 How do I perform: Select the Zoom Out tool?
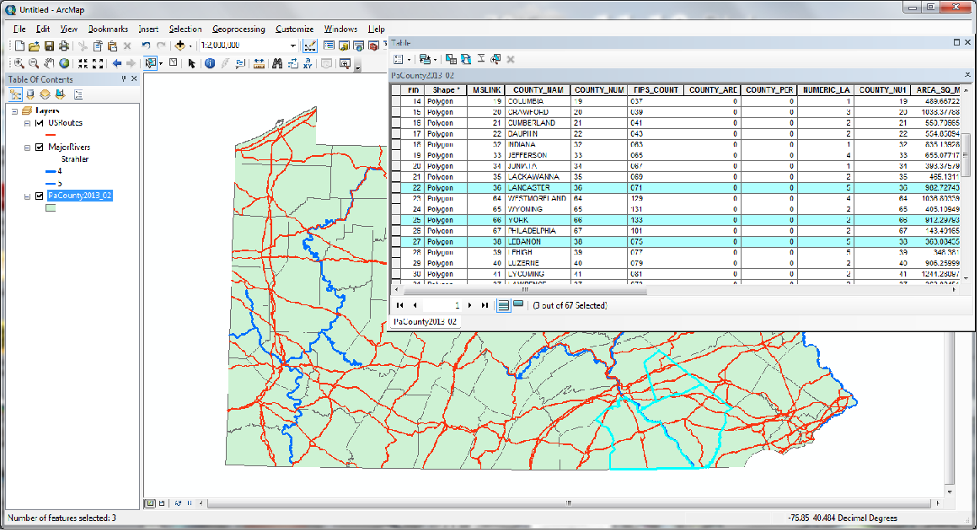[x=34, y=64]
